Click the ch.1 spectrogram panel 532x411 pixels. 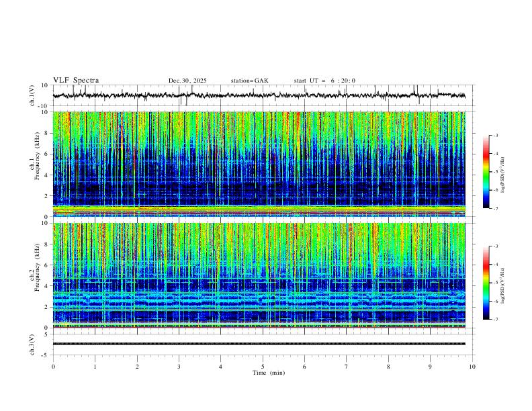[259, 164]
